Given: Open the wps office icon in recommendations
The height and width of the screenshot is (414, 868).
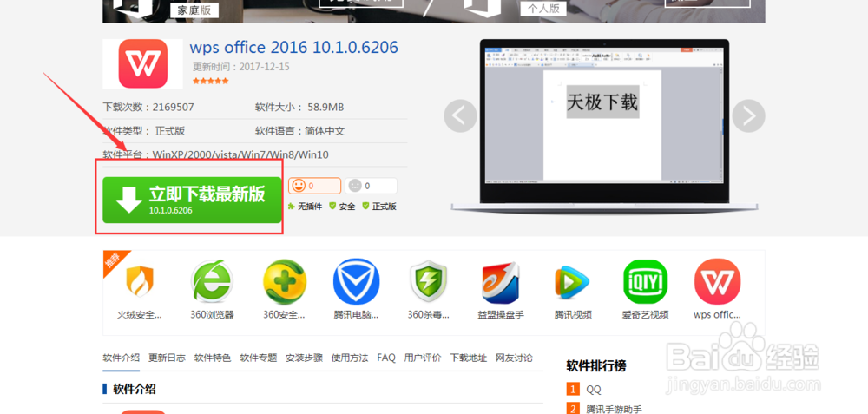Looking at the screenshot, I should point(718,282).
